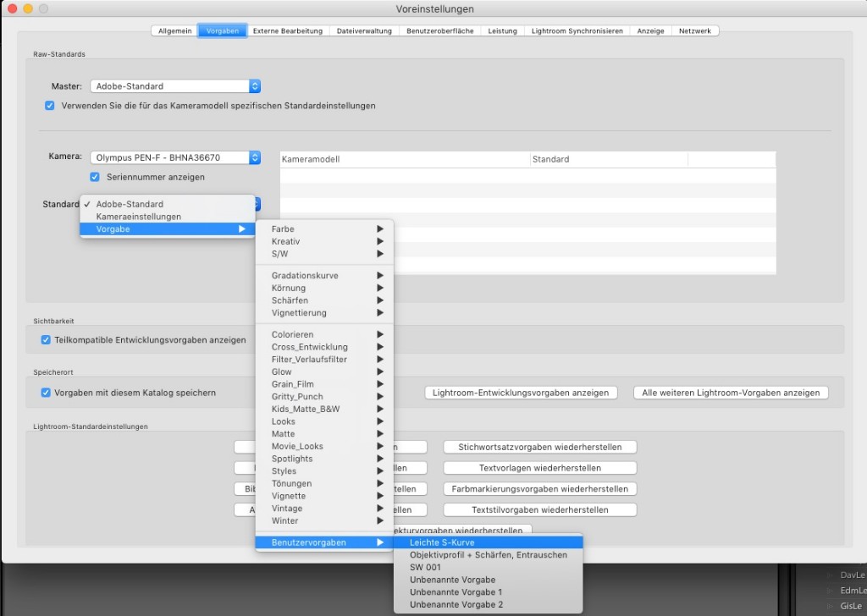Select SW 001 user preset
The image size is (867, 616).
[425, 568]
